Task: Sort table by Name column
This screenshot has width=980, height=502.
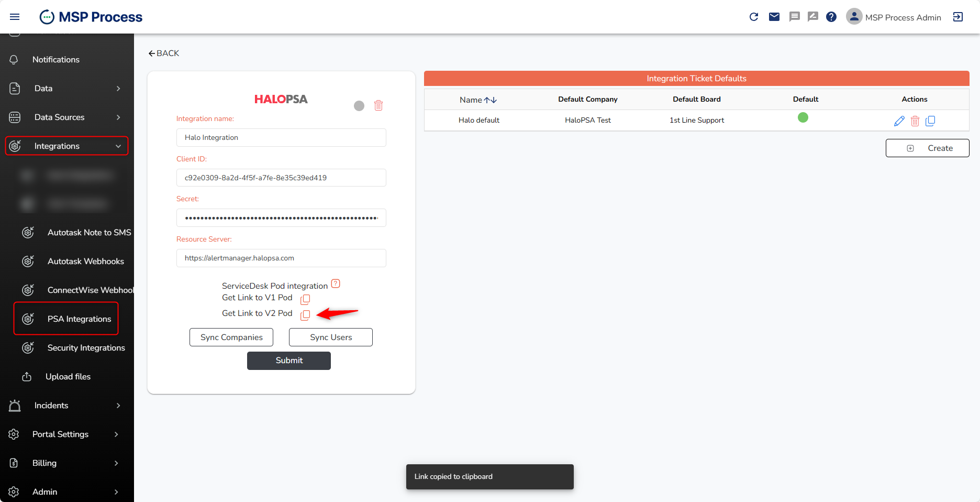Action: coord(478,100)
